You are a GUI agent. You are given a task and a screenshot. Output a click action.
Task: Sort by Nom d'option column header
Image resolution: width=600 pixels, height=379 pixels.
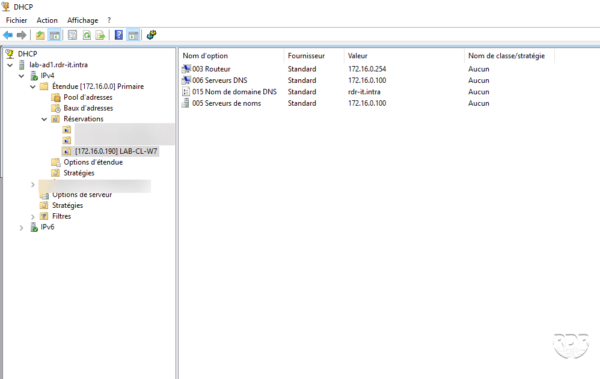tap(232, 56)
